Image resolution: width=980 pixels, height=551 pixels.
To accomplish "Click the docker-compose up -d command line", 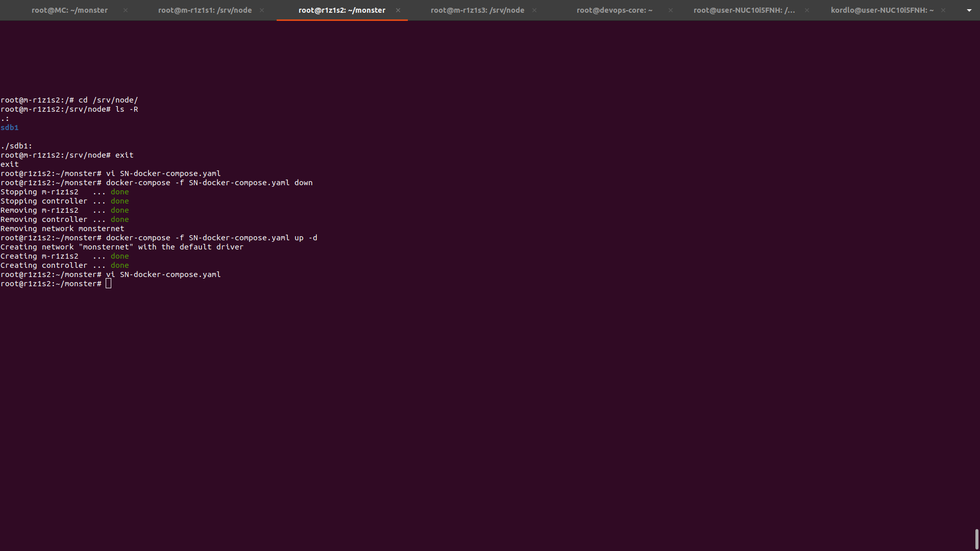I will (211, 238).
